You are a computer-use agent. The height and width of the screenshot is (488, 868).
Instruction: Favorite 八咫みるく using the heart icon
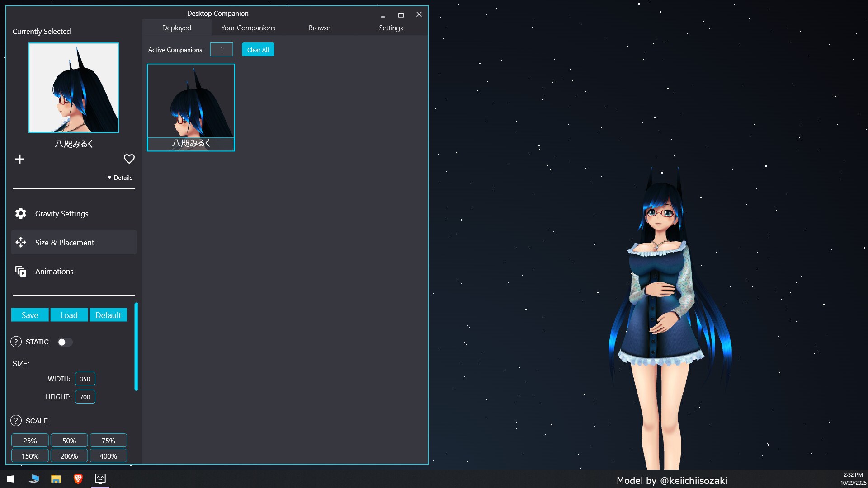pos(129,159)
